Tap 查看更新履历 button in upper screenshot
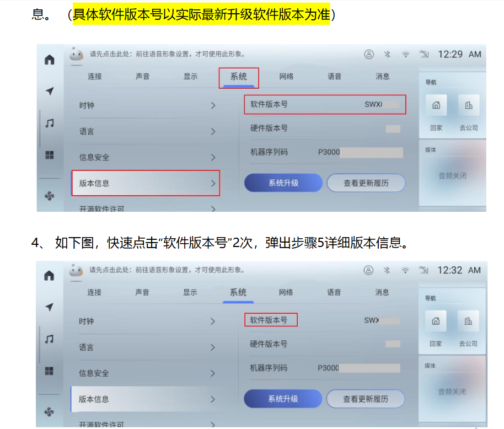 (366, 183)
